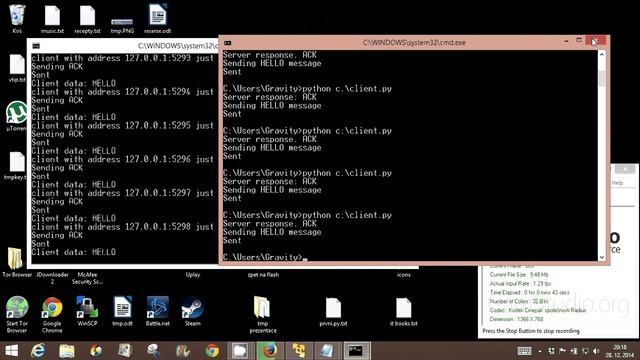Screen dimensions: 640x360
Task: Open the network tray icon
Action: [585, 351]
